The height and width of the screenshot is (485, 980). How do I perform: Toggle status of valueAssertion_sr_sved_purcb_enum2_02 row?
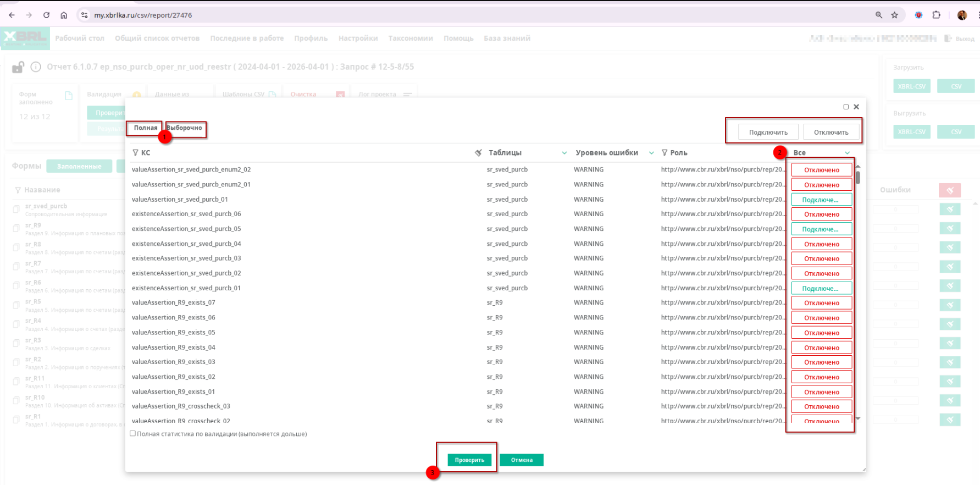pos(821,170)
